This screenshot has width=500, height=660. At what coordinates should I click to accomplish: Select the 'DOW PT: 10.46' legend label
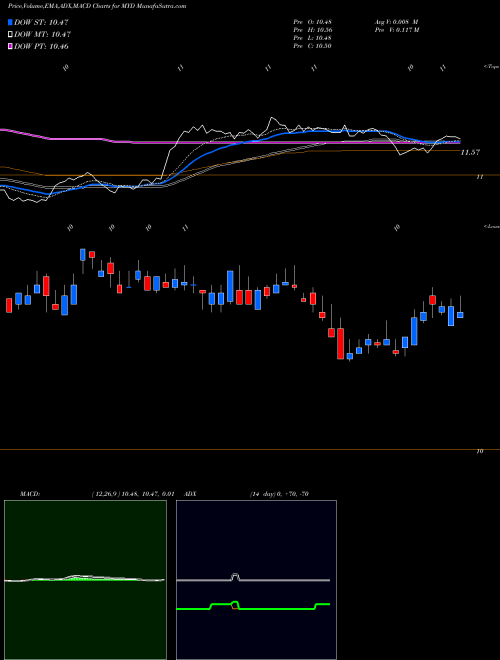tap(41, 46)
